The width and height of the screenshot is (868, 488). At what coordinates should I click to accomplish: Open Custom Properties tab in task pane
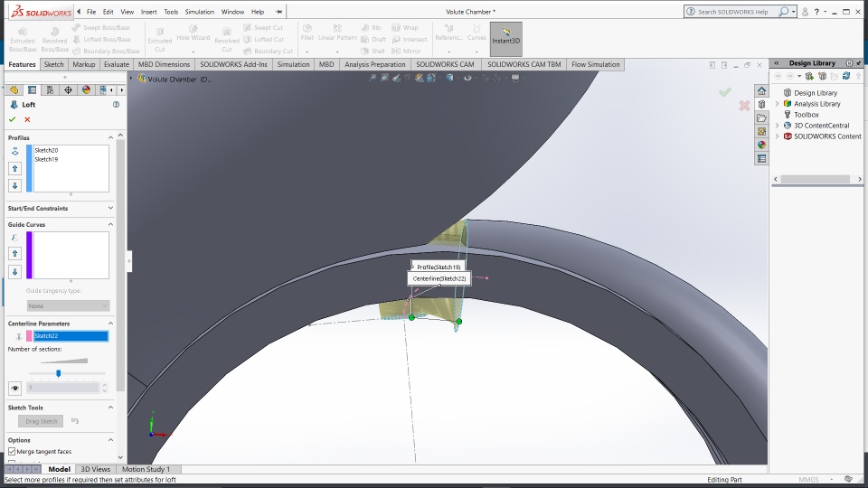click(761, 159)
